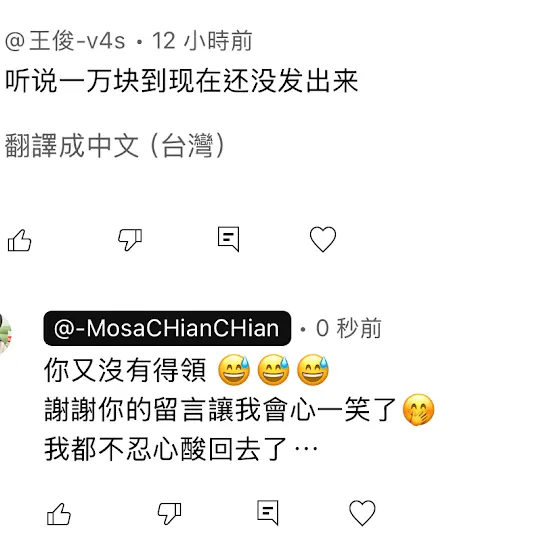The height and width of the screenshot is (560, 560).
Task: Open reply icon under 王俊-v4s comment
Action: click(229, 239)
